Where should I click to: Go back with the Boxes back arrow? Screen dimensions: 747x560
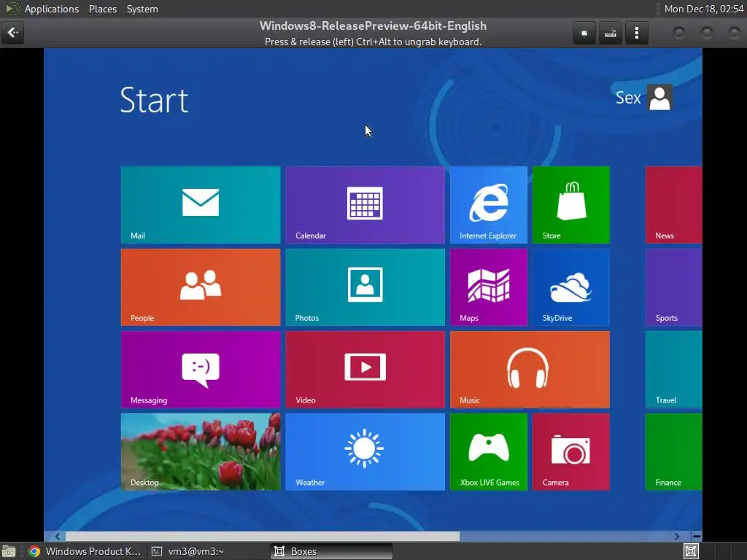[12, 33]
